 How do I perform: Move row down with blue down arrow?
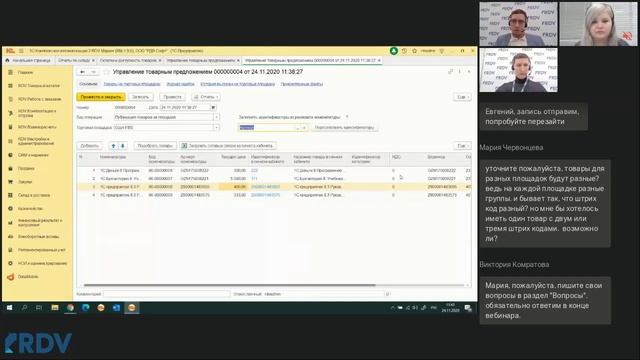(122, 146)
